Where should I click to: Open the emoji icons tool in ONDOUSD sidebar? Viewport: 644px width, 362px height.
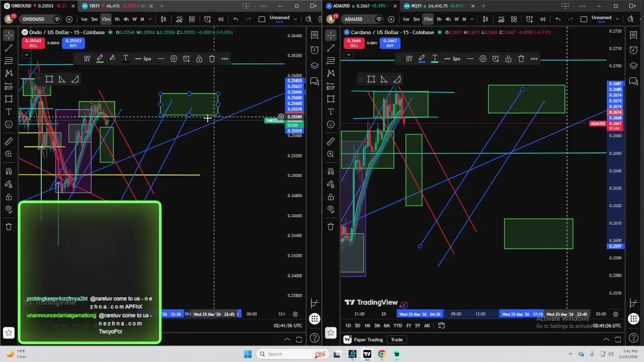[9, 124]
